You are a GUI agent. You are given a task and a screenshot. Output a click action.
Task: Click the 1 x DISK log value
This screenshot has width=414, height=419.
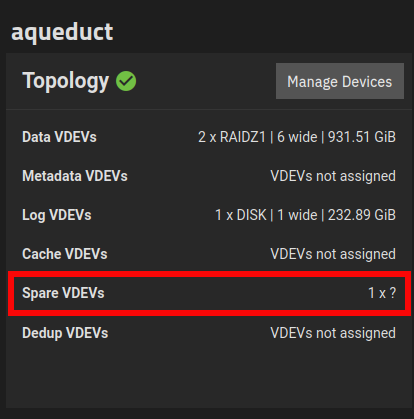click(x=305, y=215)
